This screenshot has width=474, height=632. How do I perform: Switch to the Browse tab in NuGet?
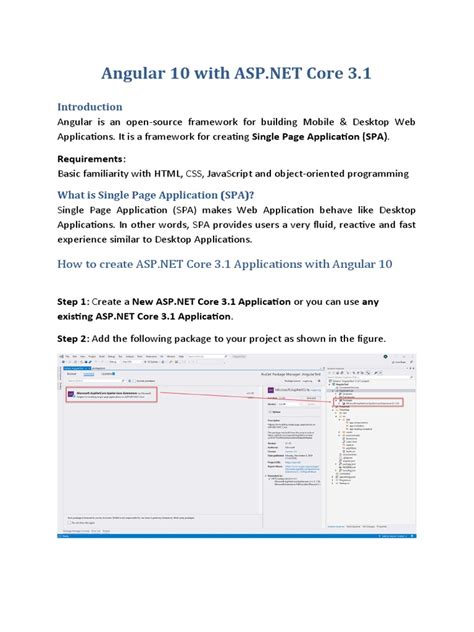coord(71,374)
